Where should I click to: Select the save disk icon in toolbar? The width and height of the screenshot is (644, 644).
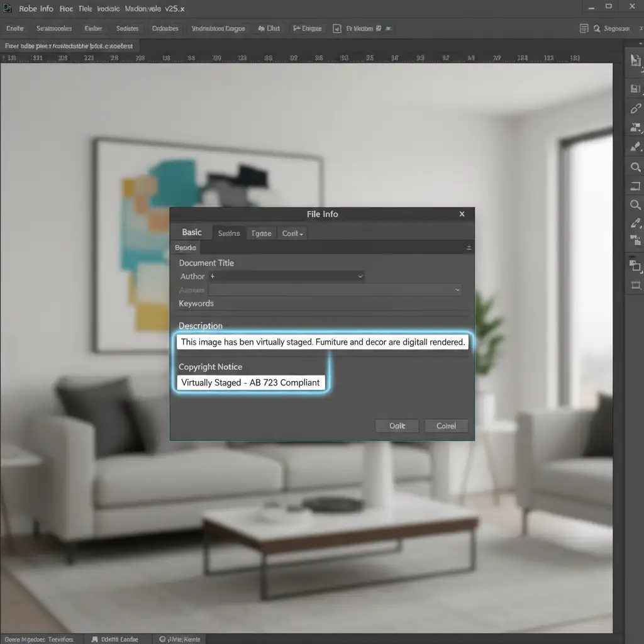click(635, 89)
